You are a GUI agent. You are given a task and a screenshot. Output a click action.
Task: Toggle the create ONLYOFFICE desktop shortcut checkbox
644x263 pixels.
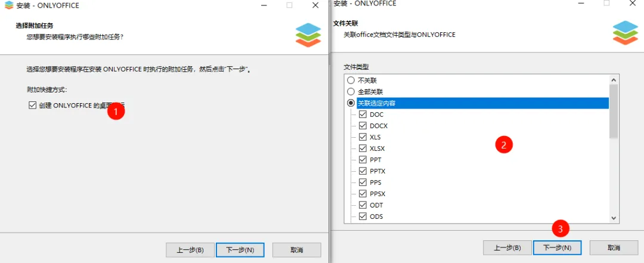[32, 105]
